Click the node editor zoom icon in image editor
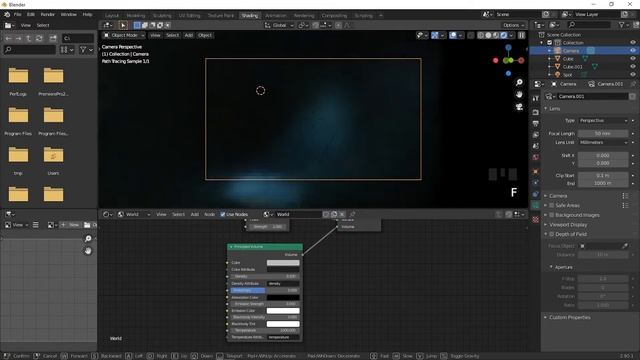Image resolution: width=640 pixels, height=360 pixels. point(88,238)
